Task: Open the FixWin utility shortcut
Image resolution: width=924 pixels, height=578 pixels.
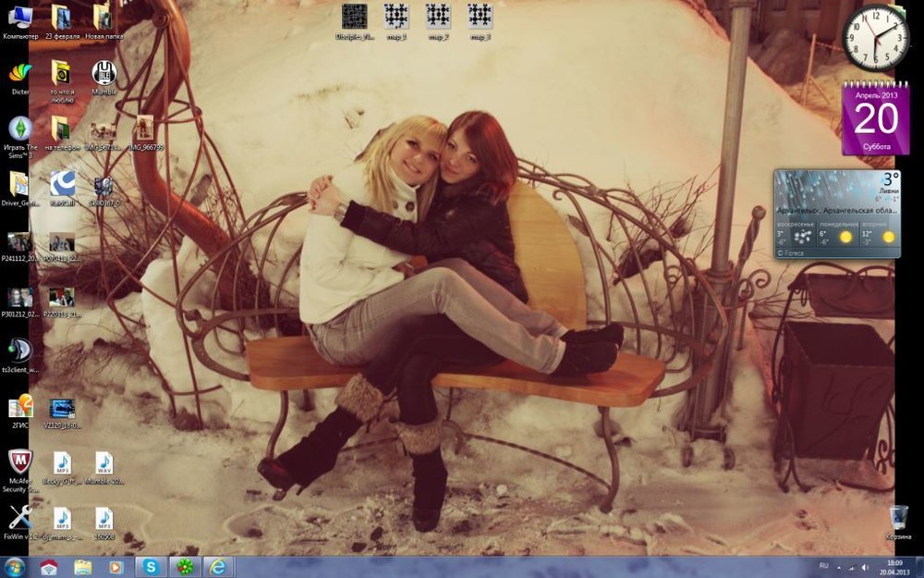Action: coord(19,518)
